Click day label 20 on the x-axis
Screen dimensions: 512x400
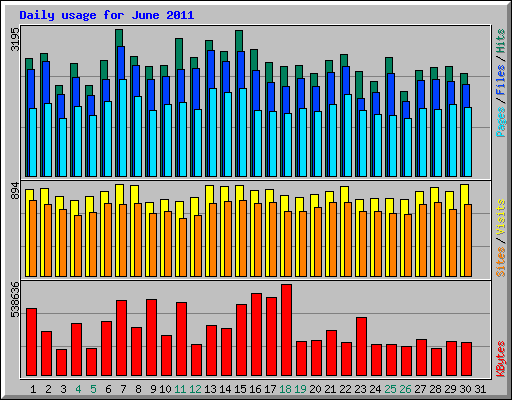[x=315, y=389]
